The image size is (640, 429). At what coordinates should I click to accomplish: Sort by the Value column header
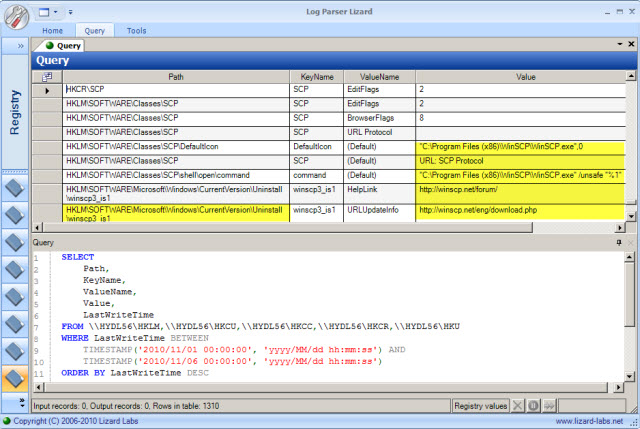coord(525,77)
